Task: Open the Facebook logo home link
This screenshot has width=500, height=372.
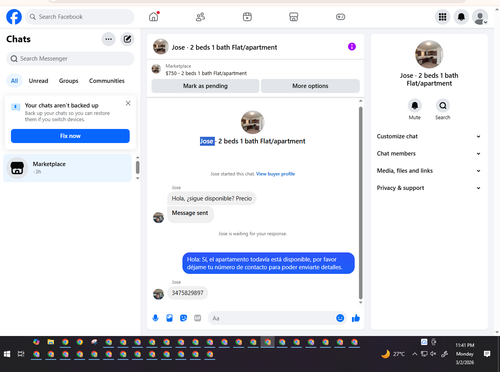Action: (x=14, y=17)
